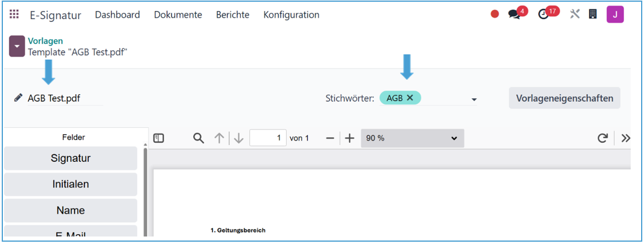
Task: Zoom in on the PDF document
Action: coord(349,138)
